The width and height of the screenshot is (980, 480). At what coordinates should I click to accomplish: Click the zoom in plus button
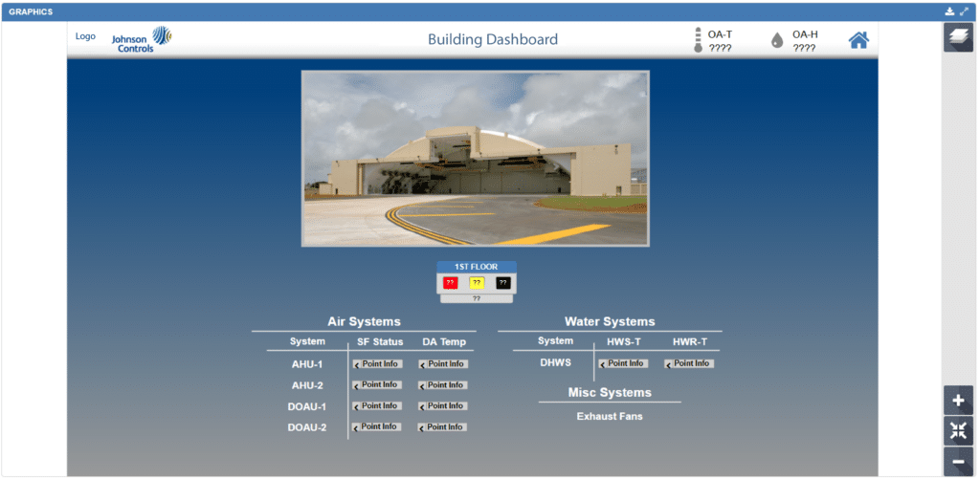(x=958, y=401)
